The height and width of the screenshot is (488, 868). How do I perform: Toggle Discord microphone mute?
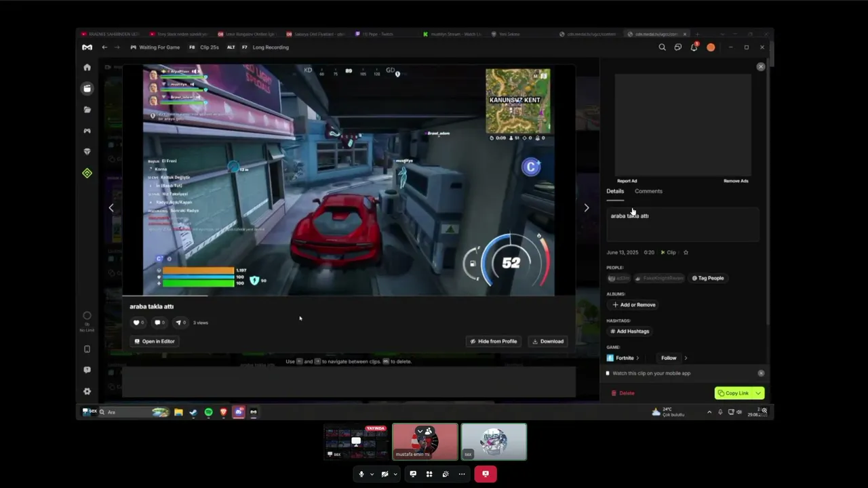361,474
